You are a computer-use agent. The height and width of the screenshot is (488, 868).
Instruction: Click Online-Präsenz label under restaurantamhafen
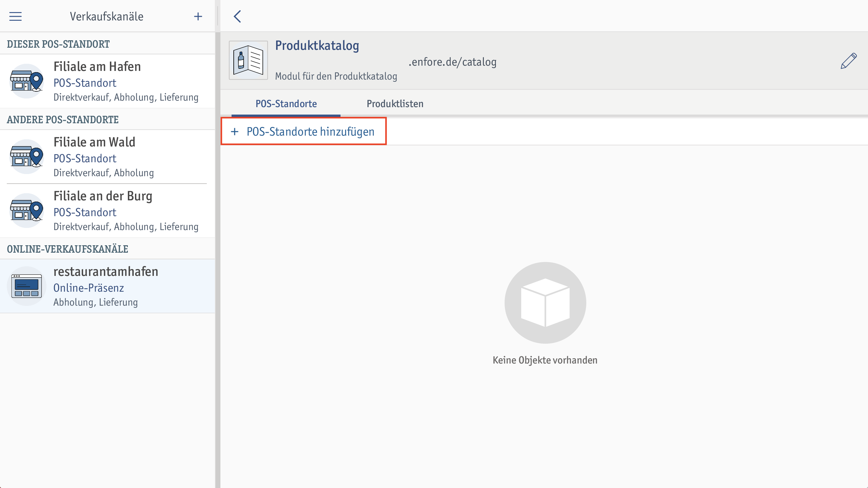pos(89,288)
